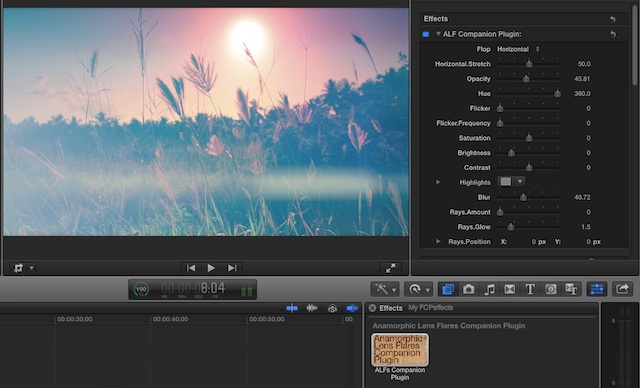Image resolution: width=640 pixels, height=388 pixels.
Task: Click the inspector vertical scrollbar
Action: tap(635, 46)
